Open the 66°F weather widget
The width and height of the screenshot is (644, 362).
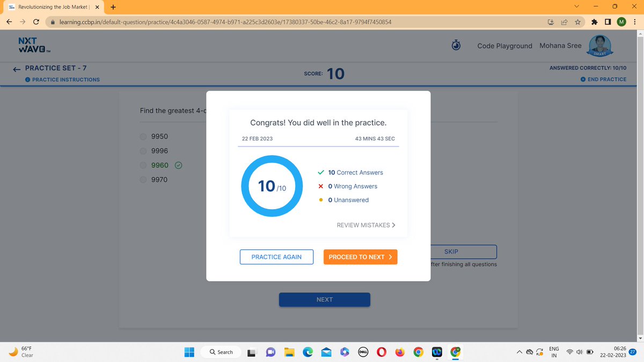click(21, 352)
